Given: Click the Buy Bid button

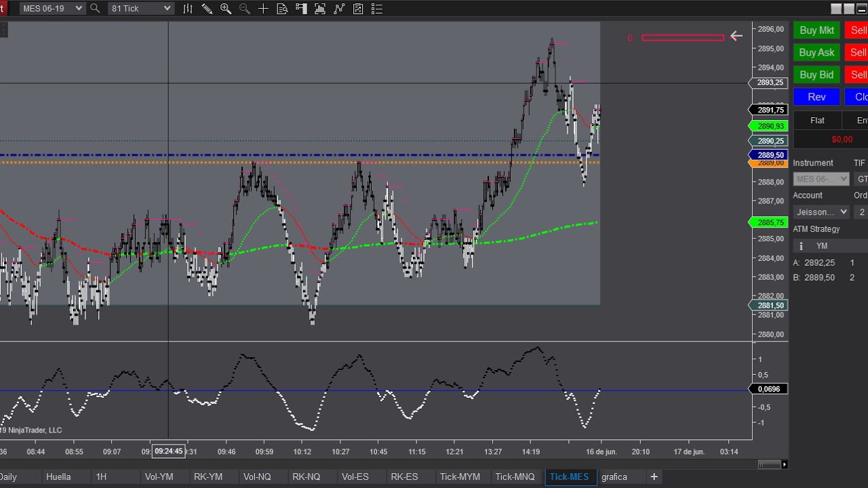Looking at the screenshot, I should point(817,75).
